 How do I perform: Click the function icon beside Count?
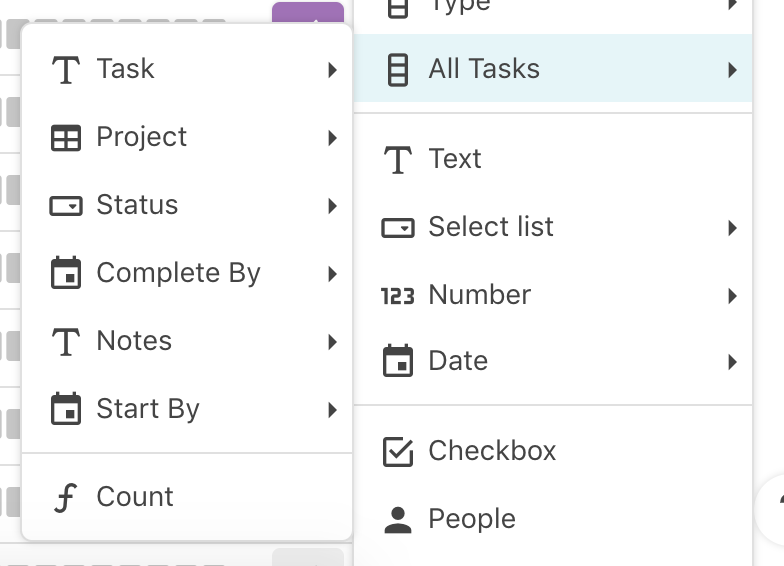(66, 498)
